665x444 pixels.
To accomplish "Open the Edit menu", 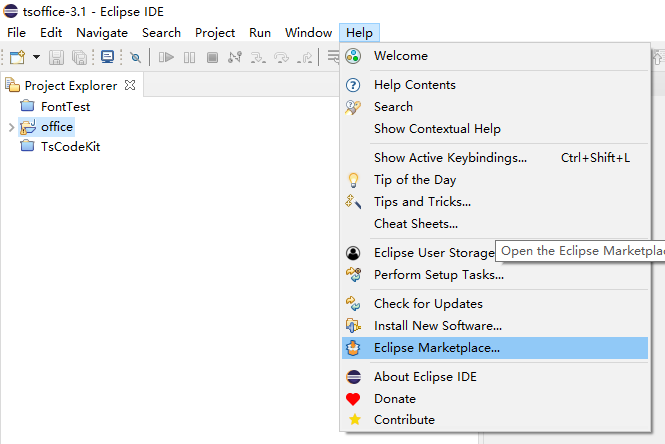I will pos(51,33).
